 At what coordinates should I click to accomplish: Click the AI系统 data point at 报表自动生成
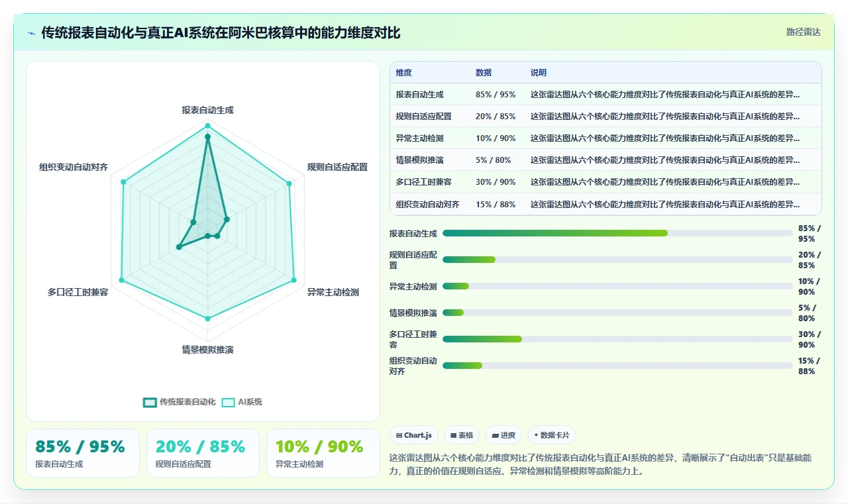pos(207,126)
